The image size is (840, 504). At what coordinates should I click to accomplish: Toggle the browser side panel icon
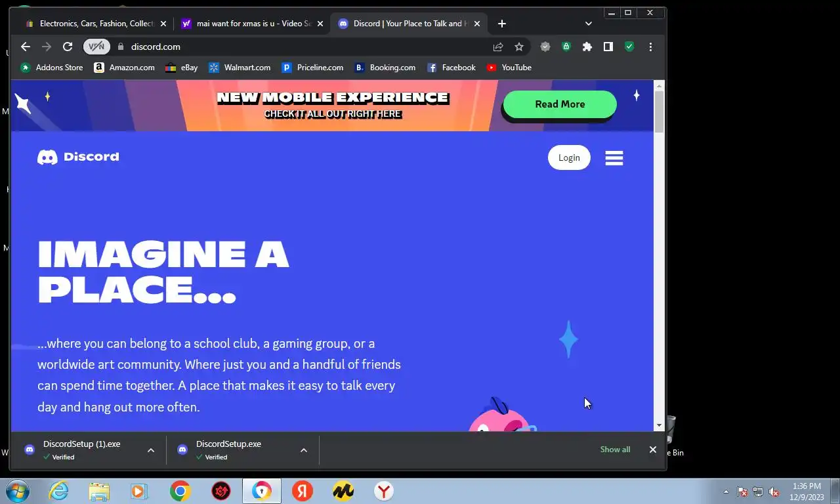pyautogui.click(x=608, y=47)
